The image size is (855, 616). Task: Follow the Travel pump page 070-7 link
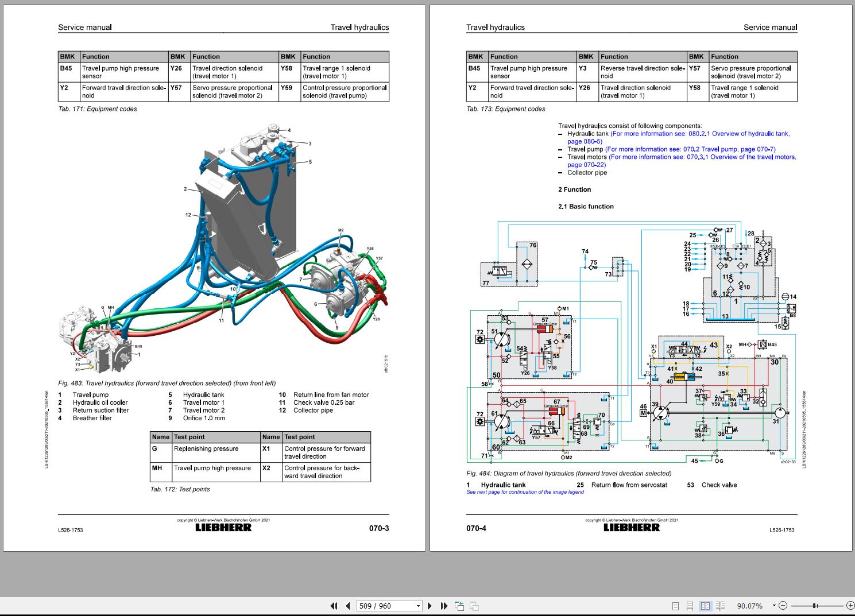click(x=690, y=149)
